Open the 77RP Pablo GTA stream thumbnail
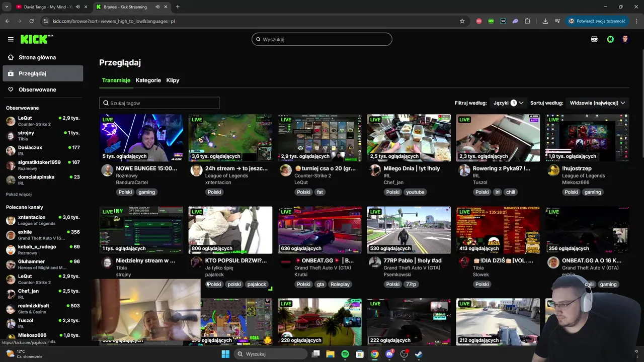 click(x=409, y=230)
